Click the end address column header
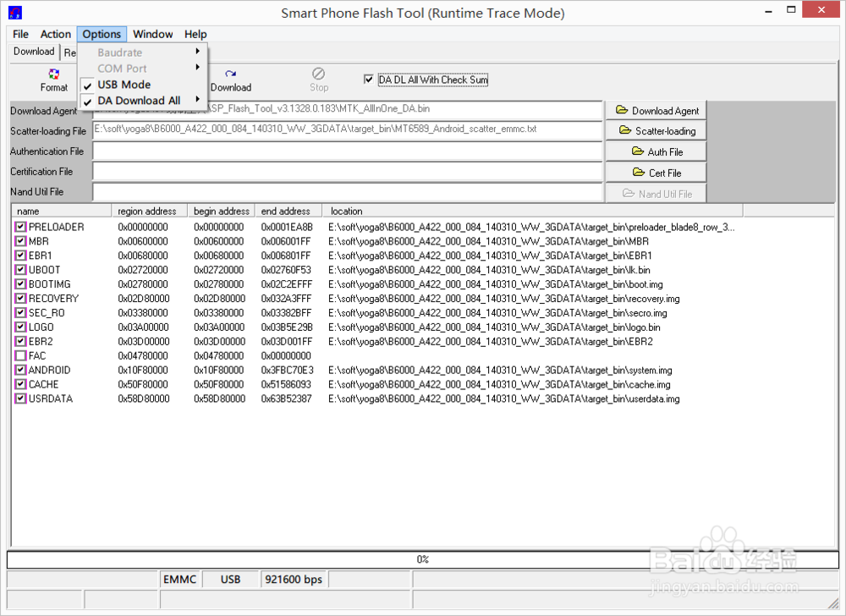Viewport: 846px width, 616px height. click(x=288, y=211)
